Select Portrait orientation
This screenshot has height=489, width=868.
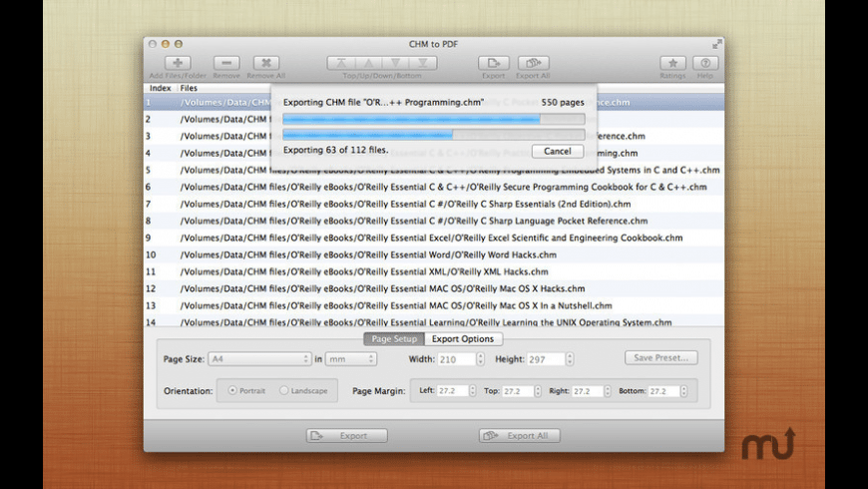pos(232,390)
